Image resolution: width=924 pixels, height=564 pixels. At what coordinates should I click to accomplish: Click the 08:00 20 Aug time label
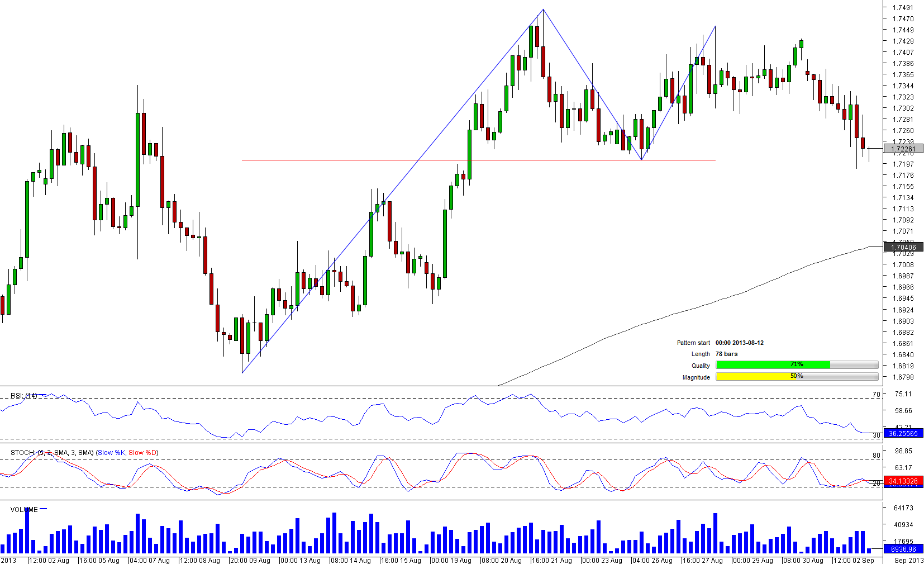point(501,560)
